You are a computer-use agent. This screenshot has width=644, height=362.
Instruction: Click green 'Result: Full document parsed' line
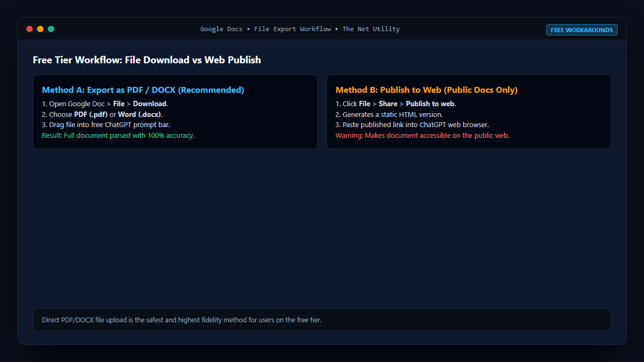point(118,135)
